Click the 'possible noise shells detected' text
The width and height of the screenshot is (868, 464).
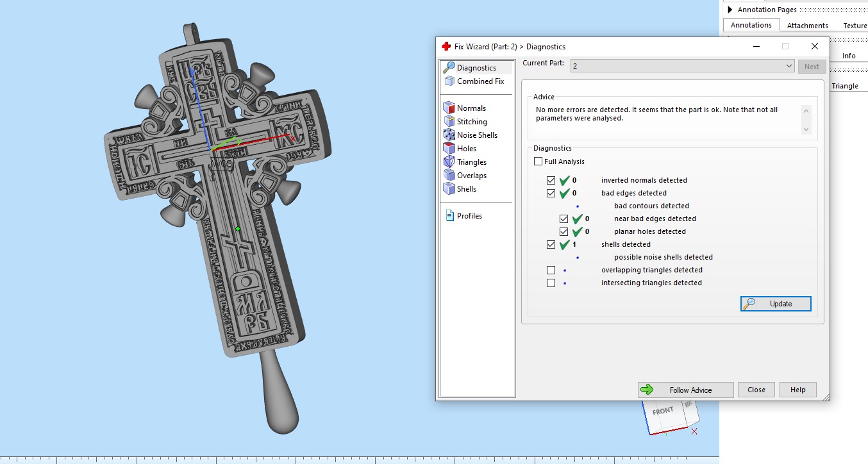click(664, 257)
